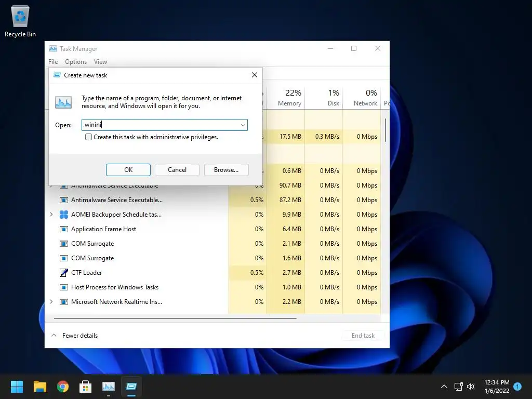Open the dropdown arrow of the Open field

(x=243, y=125)
